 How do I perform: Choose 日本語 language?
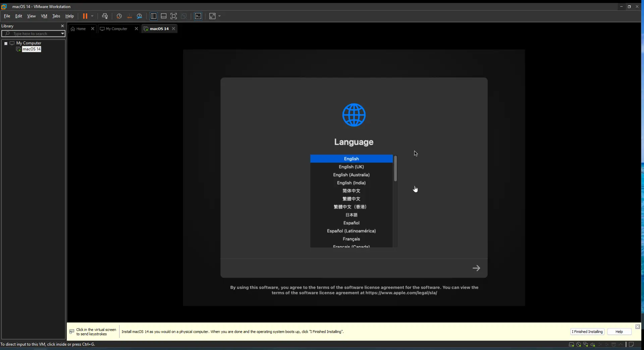(x=351, y=215)
